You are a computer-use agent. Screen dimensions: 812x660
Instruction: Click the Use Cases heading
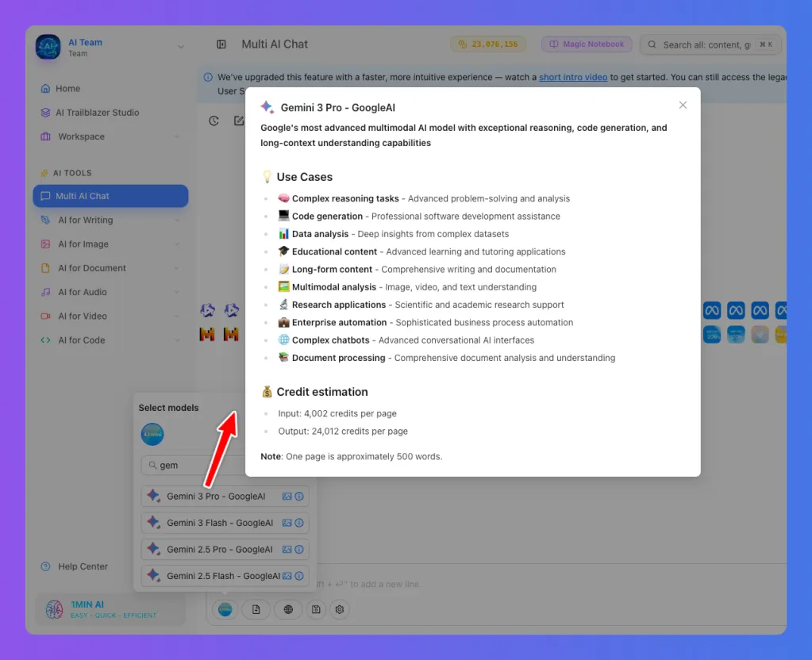(x=305, y=177)
